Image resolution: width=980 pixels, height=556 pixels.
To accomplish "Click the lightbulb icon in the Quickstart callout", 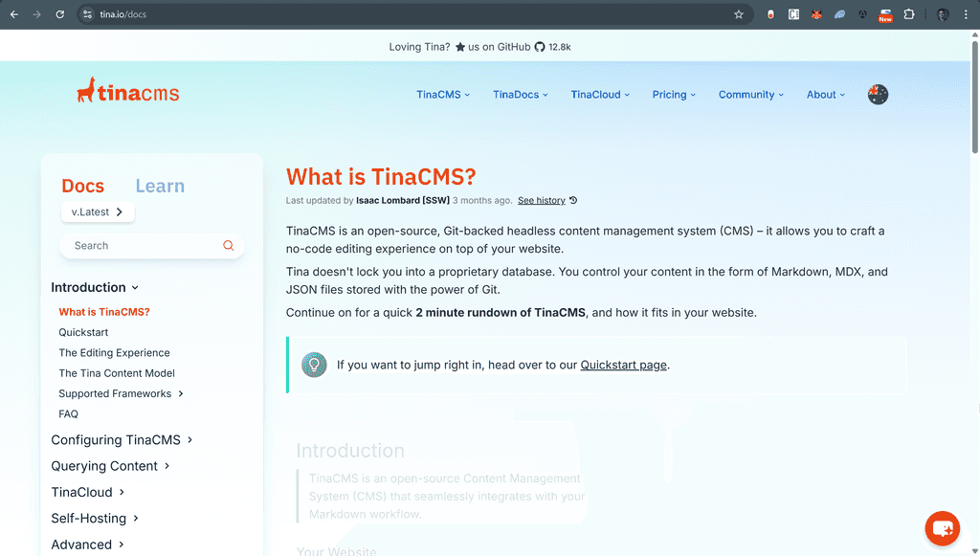I will click(x=314, y=365).
